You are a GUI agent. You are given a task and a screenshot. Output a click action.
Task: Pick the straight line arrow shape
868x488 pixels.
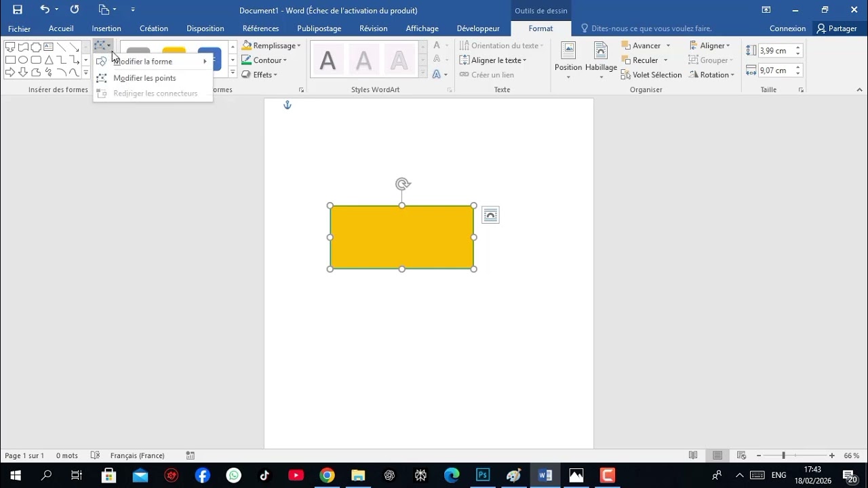pos(75,47)
